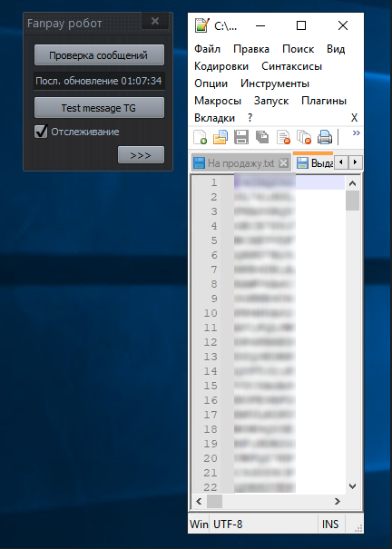This screenshot has width=392, height=549.
Task: Open the Поиск menu
Action: 299,49
